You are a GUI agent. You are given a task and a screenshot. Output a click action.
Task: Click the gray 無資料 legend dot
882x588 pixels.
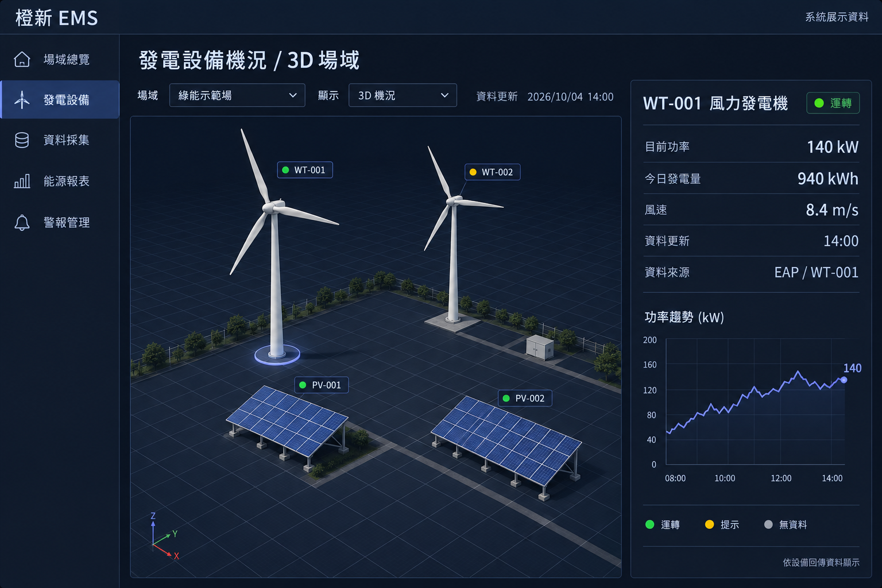tap(768, 524)
